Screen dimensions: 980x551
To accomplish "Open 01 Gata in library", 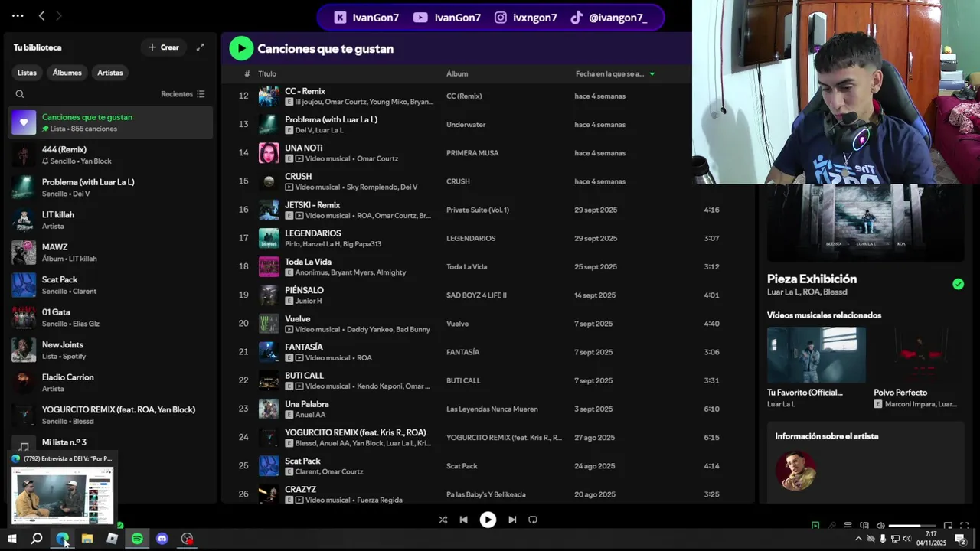I will point(110,318).
